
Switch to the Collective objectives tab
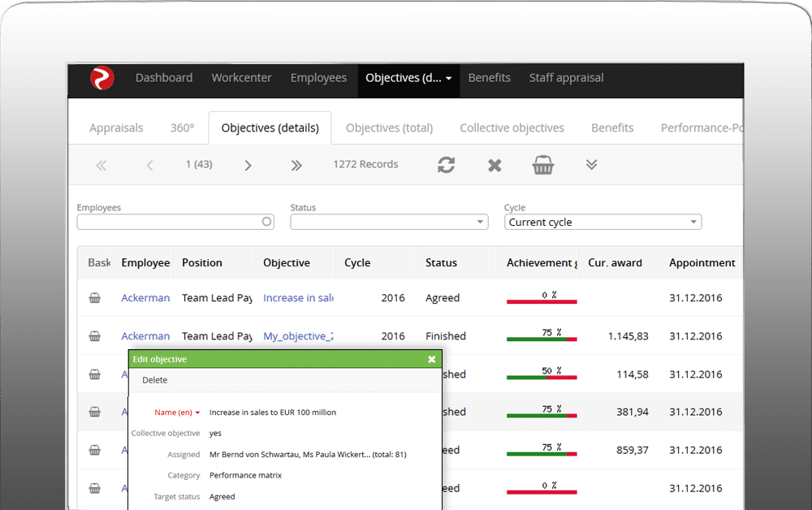512,127
